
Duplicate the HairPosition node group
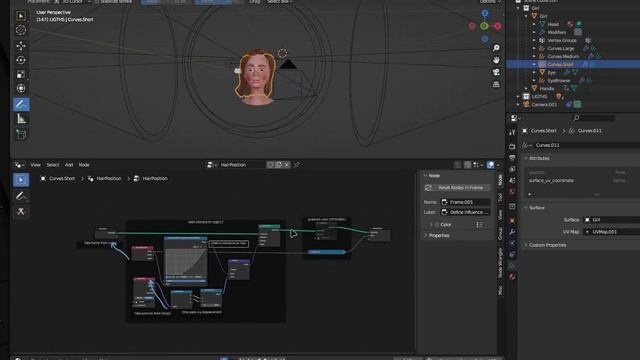(278, 165)
